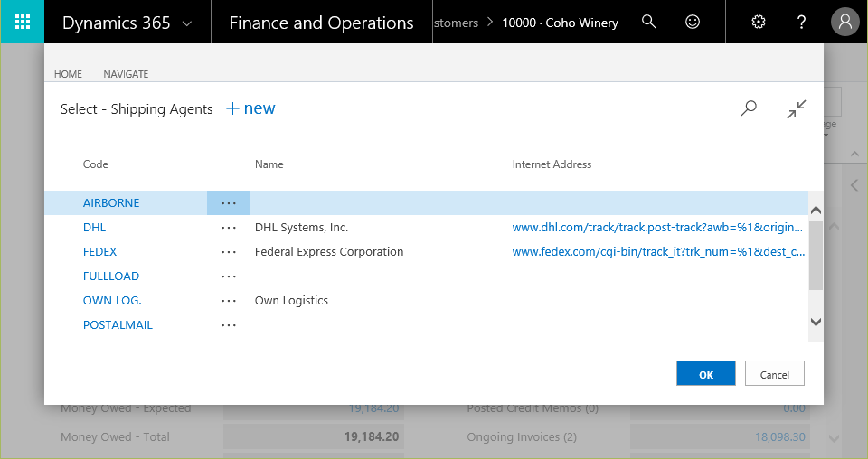Open the search magnifier in top bar
The height and width of the screenshot is (459, 868).
pos(649,22)
